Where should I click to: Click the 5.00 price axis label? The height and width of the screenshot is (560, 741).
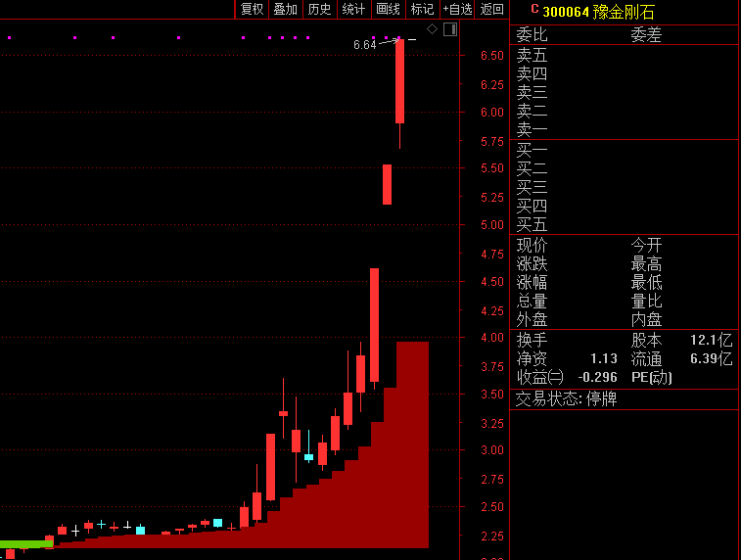[x=492, y=225]
